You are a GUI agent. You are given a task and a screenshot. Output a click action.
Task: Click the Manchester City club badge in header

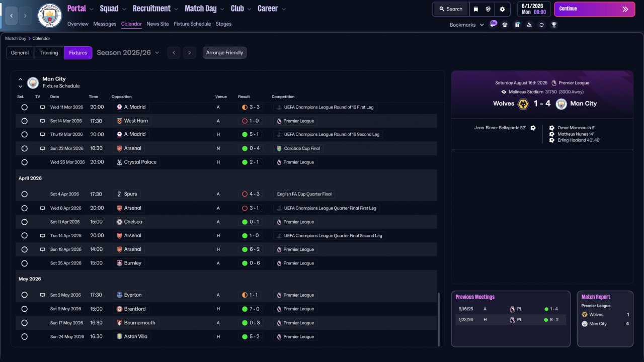click(x=50, y=16)
